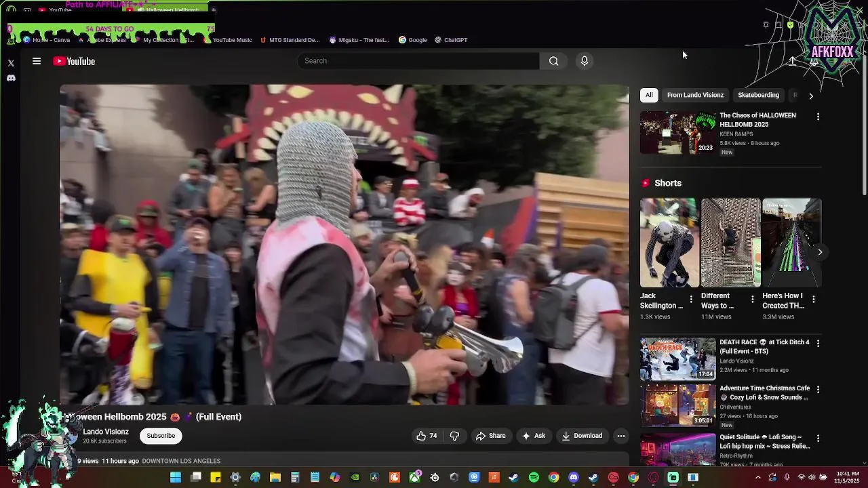Open The Chaos of HALLOWEEN HELLBOMB thumbnail
This screenshot has height=488, width=868.
point(678,133)
